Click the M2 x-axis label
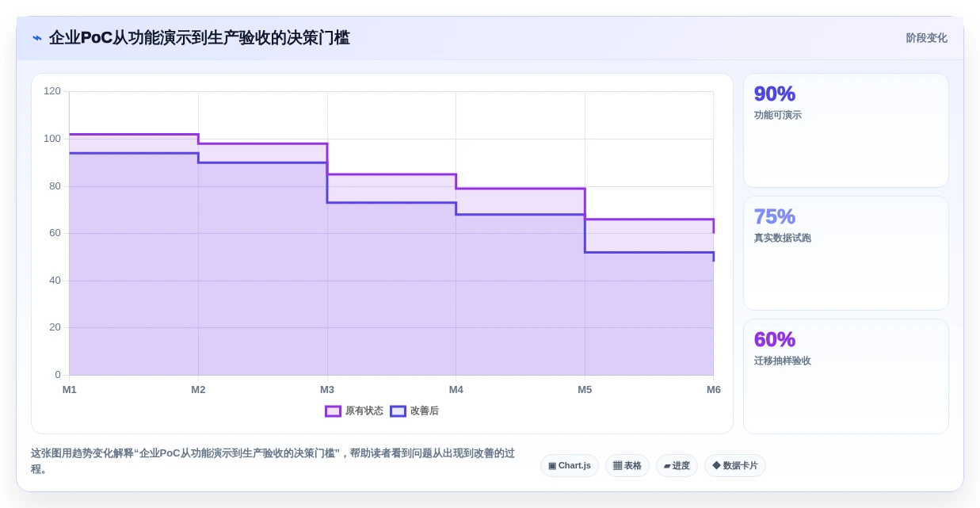The image size is (980, 508). click(198, 390)
